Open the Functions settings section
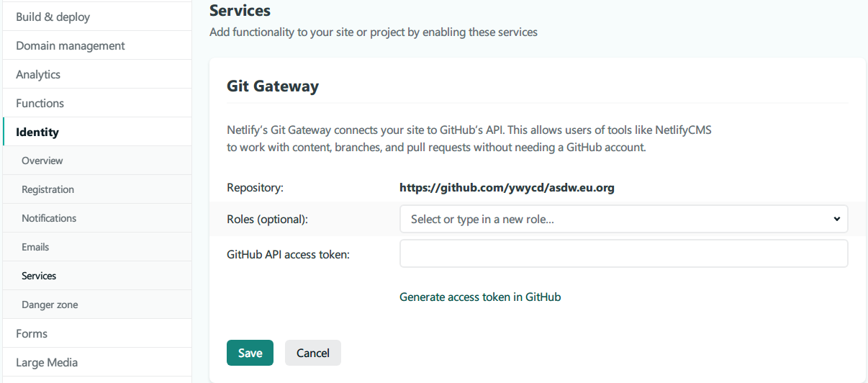Screen dimensions: 868x383 40,103
